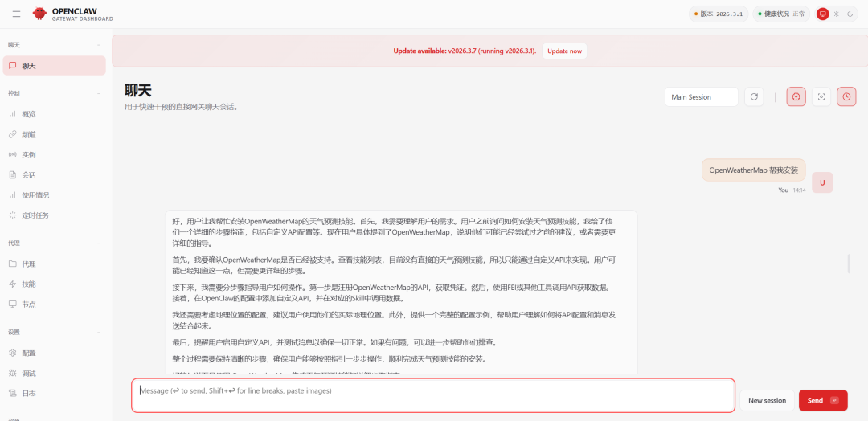The image size is (868, 421).
Task: Open the 概览 overview page
Action: (55, 114)
